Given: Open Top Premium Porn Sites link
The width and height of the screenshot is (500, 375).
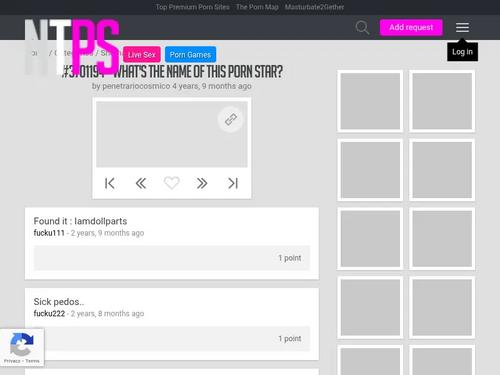Looking at the screenshot, I should click(193, 7).
